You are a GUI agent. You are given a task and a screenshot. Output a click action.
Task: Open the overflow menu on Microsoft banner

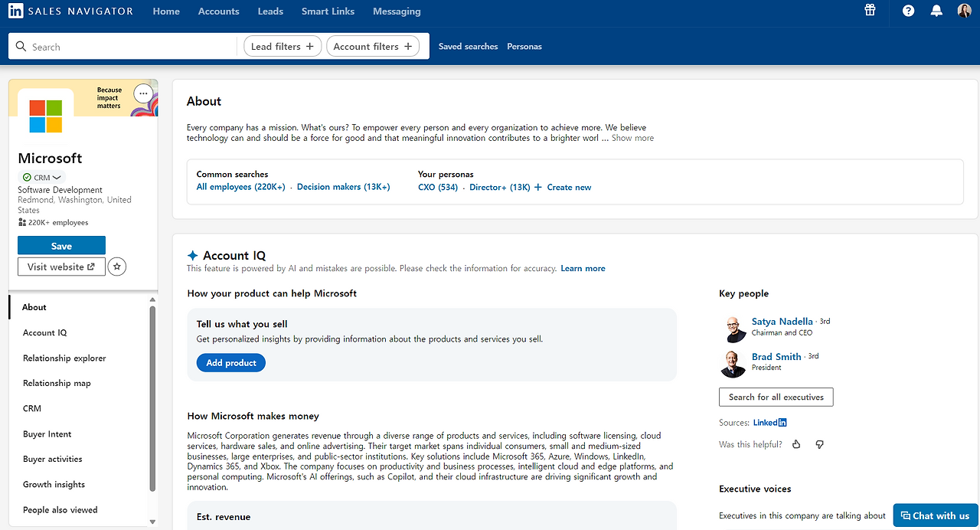tap(143, 93)
